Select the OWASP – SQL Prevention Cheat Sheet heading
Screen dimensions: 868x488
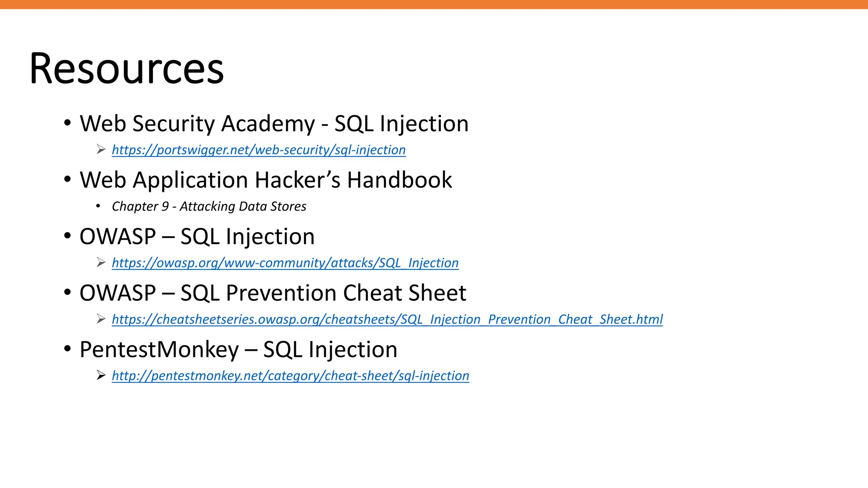[273, 293]
